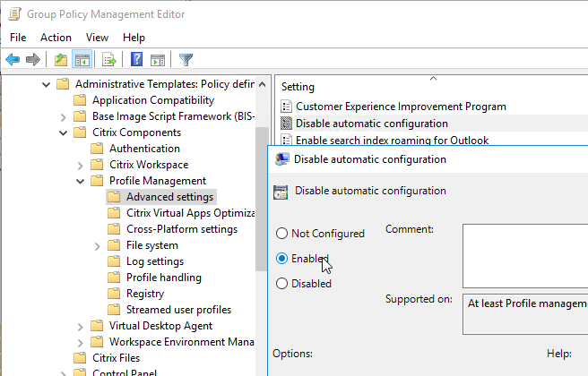Screen dimensions: 588x376
Task: Select the Not Configured radio button
Action: (281, 234)
